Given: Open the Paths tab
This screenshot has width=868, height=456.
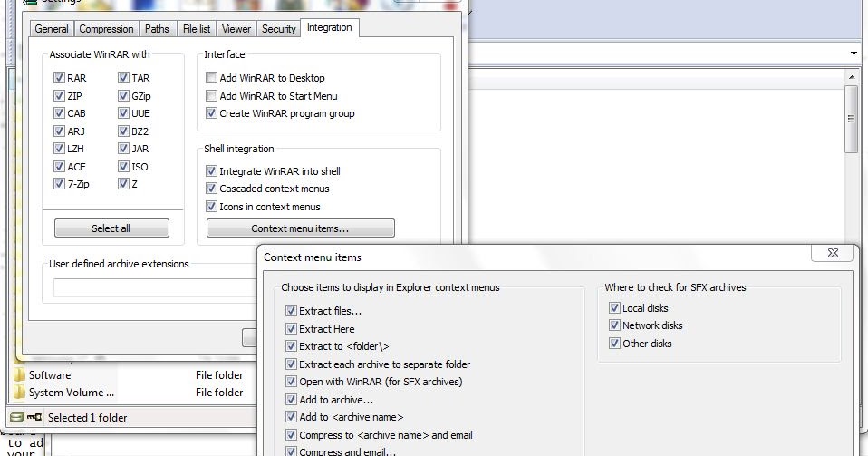Looking at the screenshot, I should 157,29.
